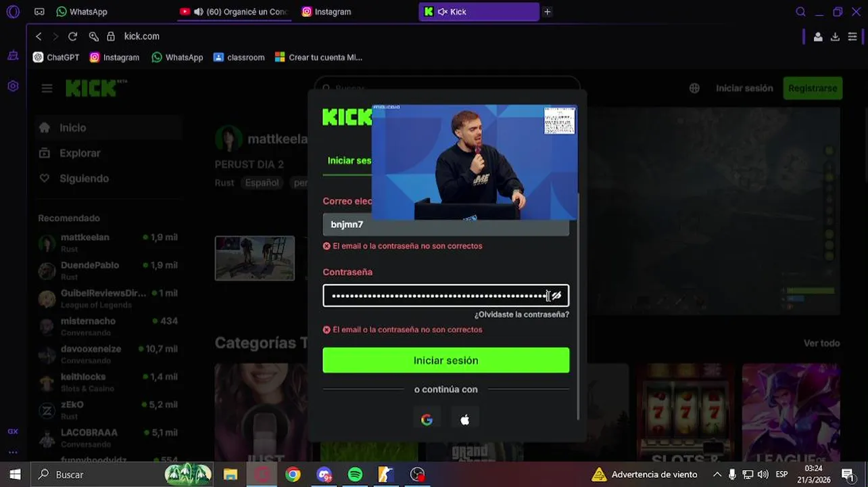This screenshot has height=487, width=868.
Task: Open Explorar in Kick sidebar
Action: point(108,153)
